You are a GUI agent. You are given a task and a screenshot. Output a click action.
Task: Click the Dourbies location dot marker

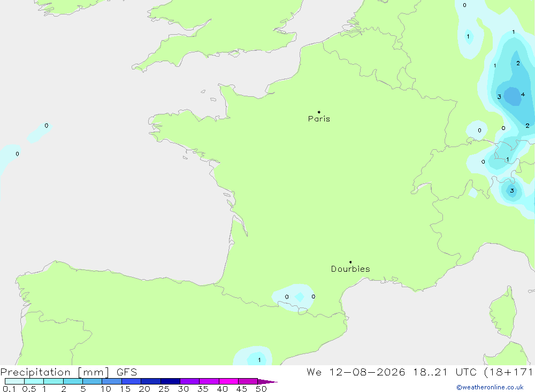(350, 262)
